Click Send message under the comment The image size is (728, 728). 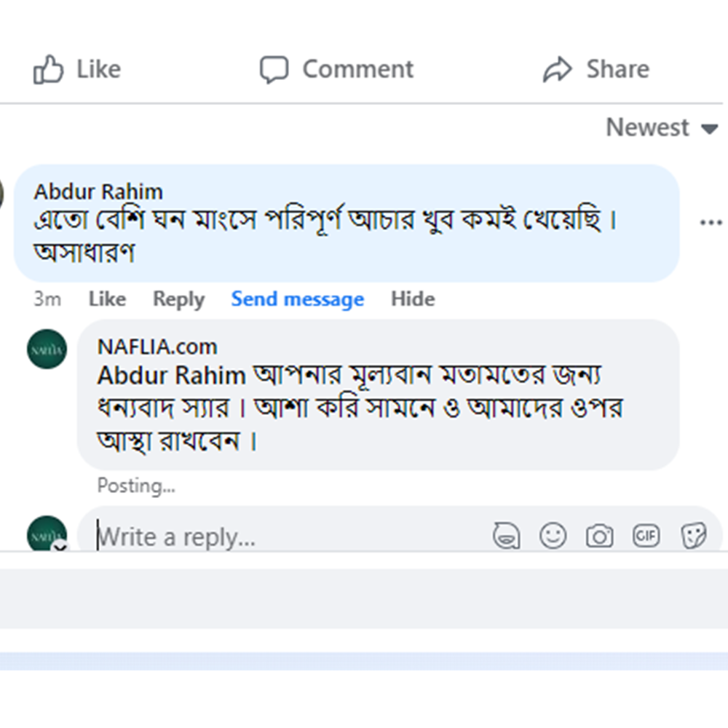[x=297, y=299]
